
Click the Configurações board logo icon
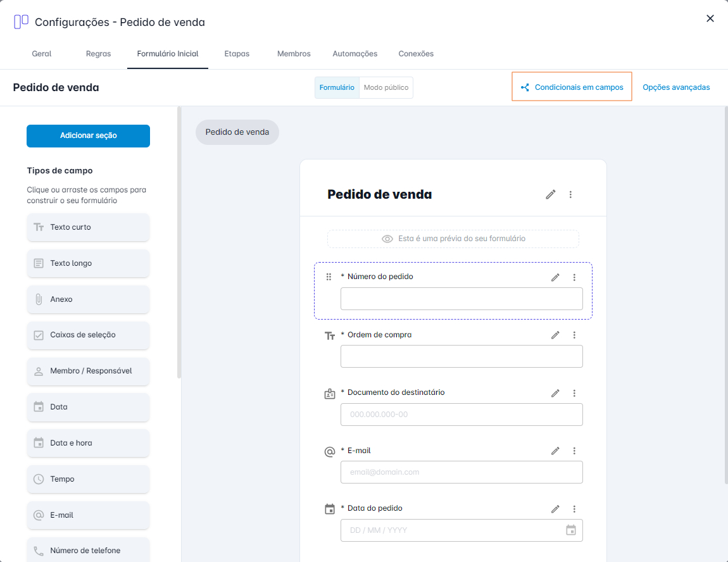(21, 22)
